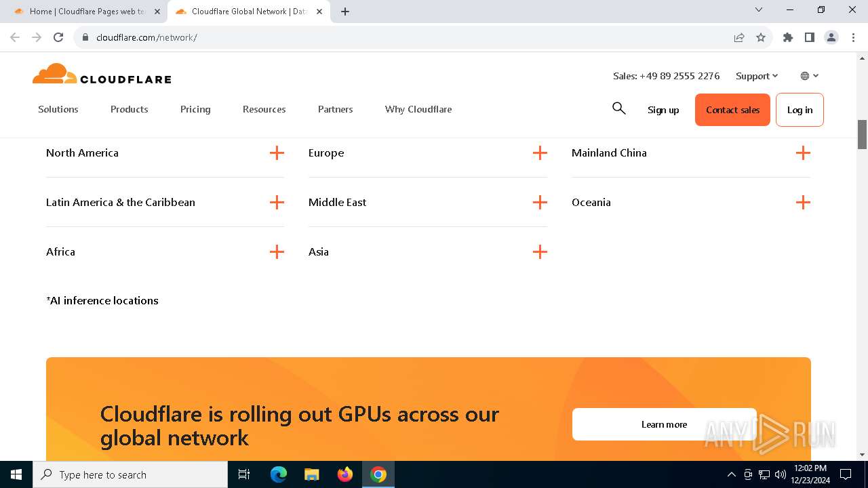Open the Why Cloudflare menu

coord(418,109)
